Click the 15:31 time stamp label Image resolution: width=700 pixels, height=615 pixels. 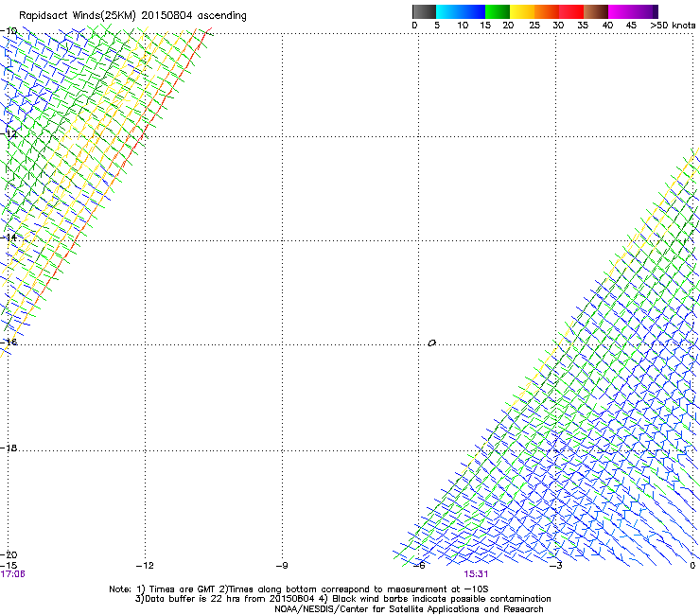(x=476, y=574)
